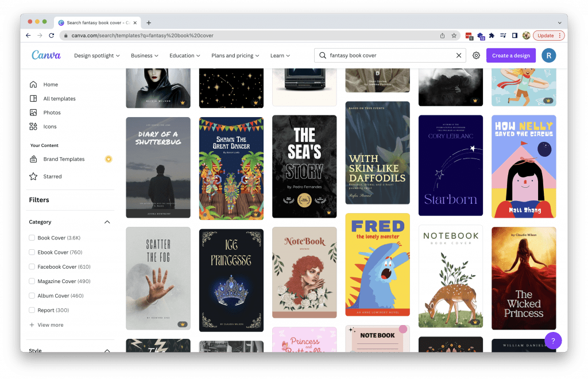Viewport: 588px width, 379px height.
Task: Click the Starred star icon
Action: pyautogui.click(x=33, y=176)
